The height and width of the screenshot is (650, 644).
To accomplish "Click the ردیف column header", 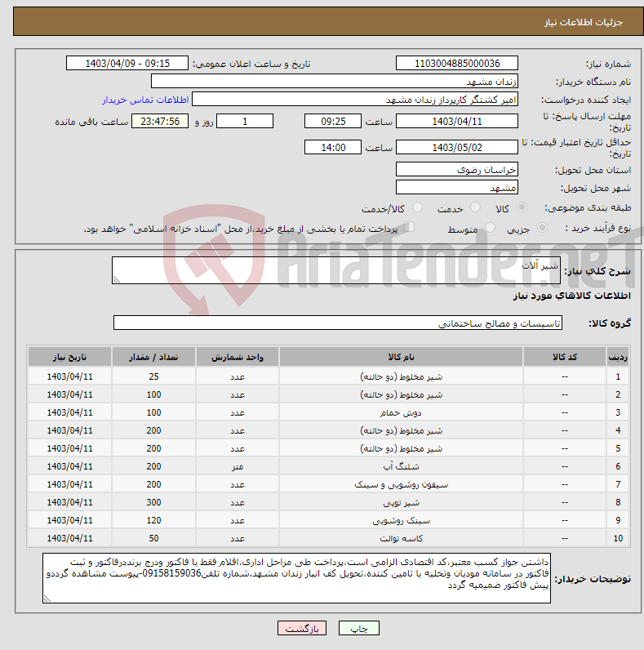I will tap(618, 357).
